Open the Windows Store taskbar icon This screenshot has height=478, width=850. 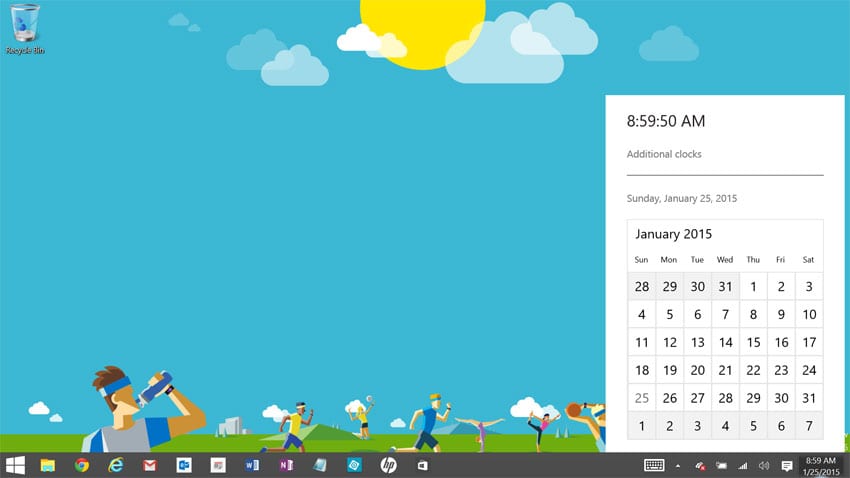[422, 465]
